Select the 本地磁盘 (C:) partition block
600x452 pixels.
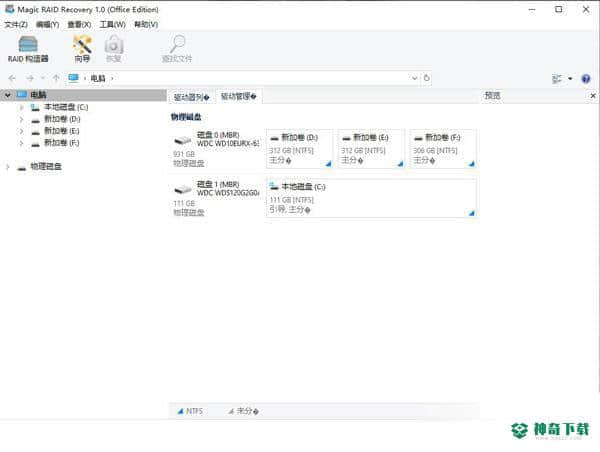[371, 198]
